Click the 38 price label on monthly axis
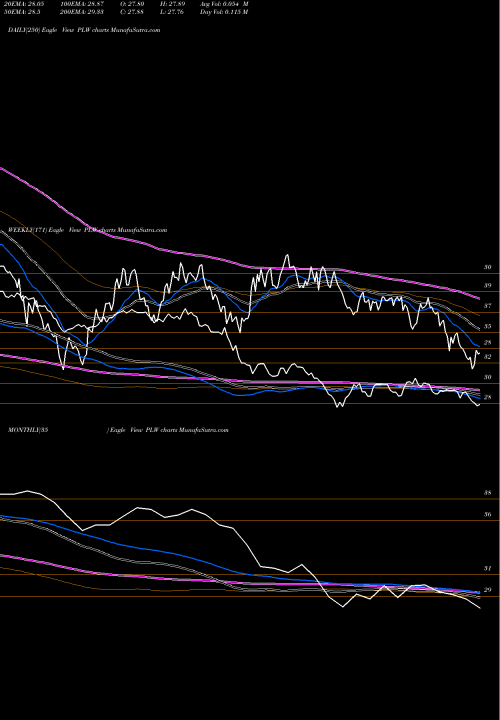The height and width of the screenshot is (720, 500). pos(488,493)
